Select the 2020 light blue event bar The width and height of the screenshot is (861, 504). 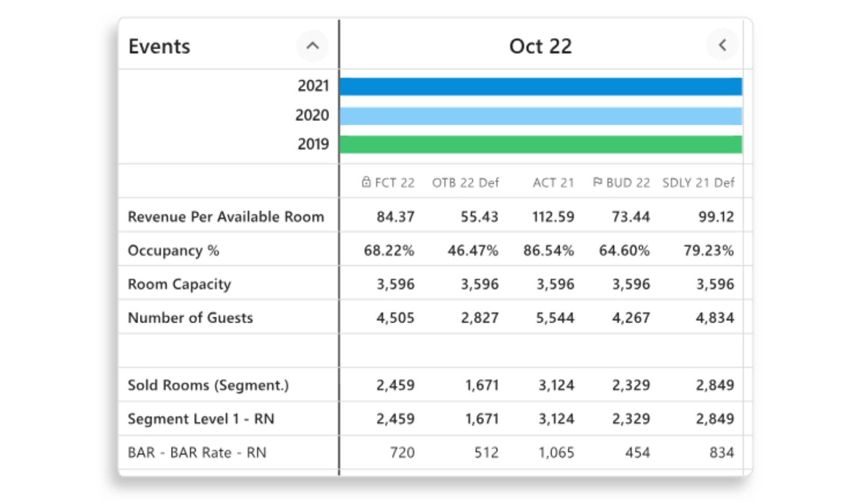pos(541,116)
